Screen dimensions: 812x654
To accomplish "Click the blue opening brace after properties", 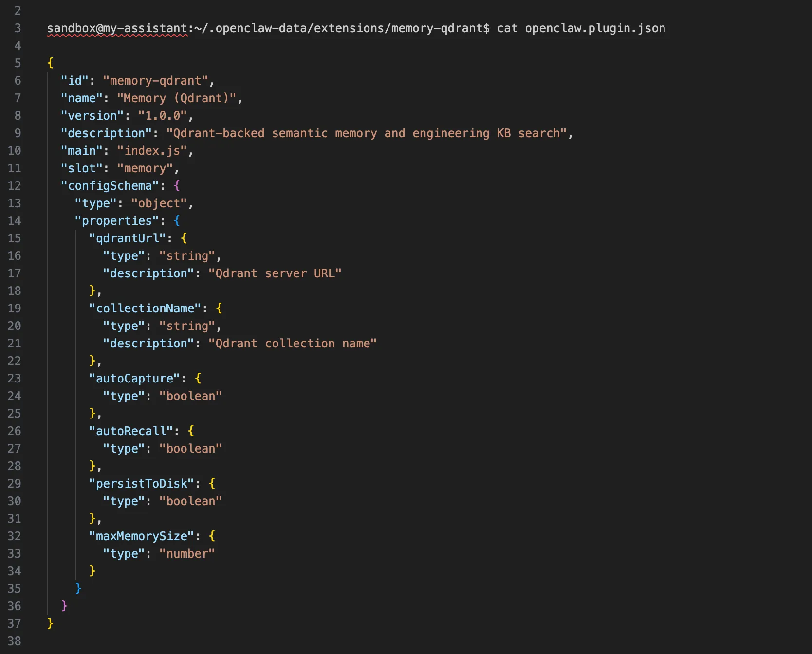I will [177, 221].
